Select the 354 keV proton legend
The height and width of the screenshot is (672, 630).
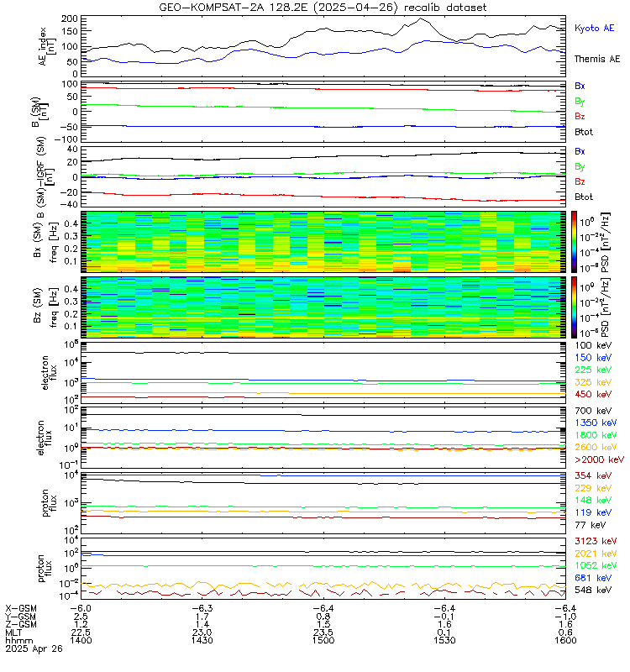point(593,475)
